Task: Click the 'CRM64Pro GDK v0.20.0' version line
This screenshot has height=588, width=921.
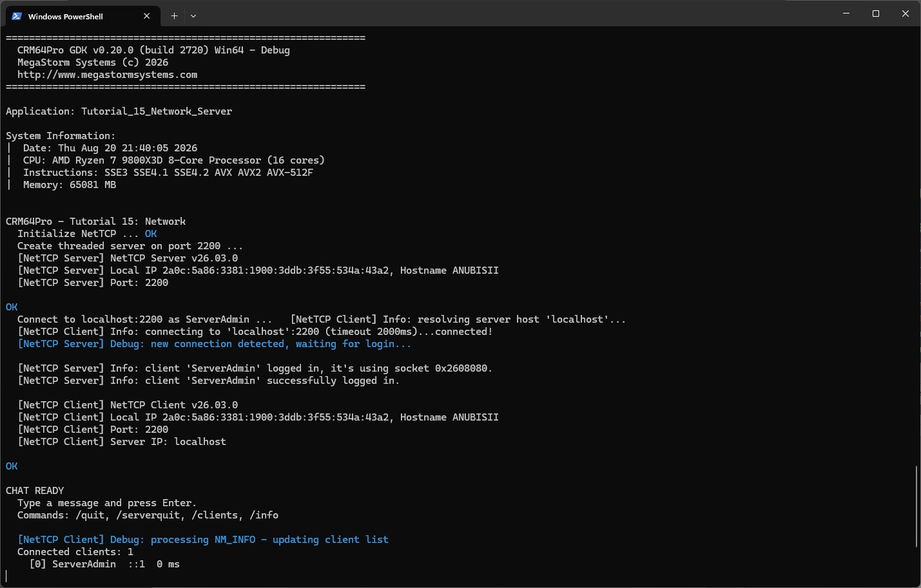Action: [153, 50]
